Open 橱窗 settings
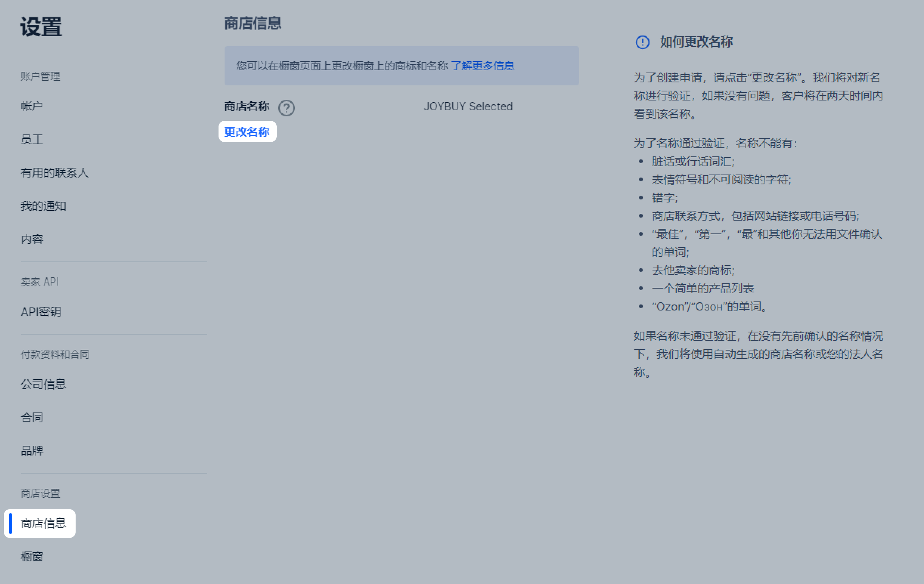Screen dimensions: 924x584 tap(32, 556)
